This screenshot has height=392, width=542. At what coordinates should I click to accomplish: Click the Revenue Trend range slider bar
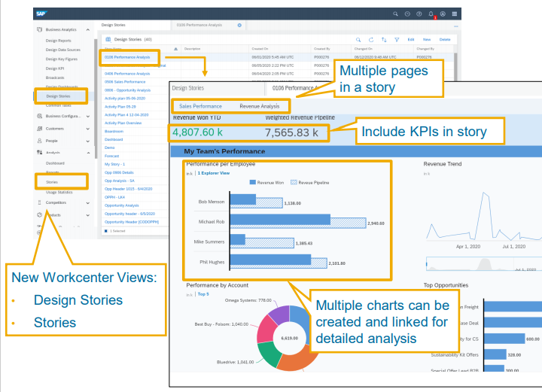pyautogui.click(x=484, y=264)
